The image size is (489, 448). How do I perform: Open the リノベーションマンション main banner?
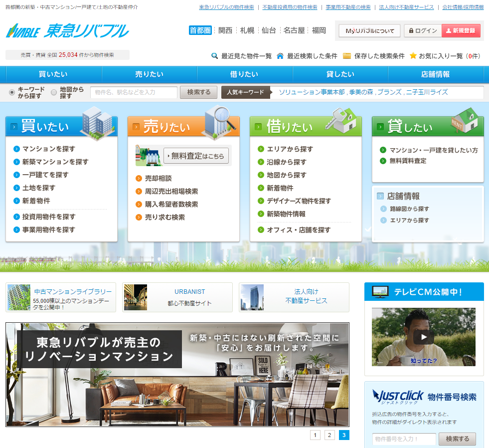click(x=177, y=375)
